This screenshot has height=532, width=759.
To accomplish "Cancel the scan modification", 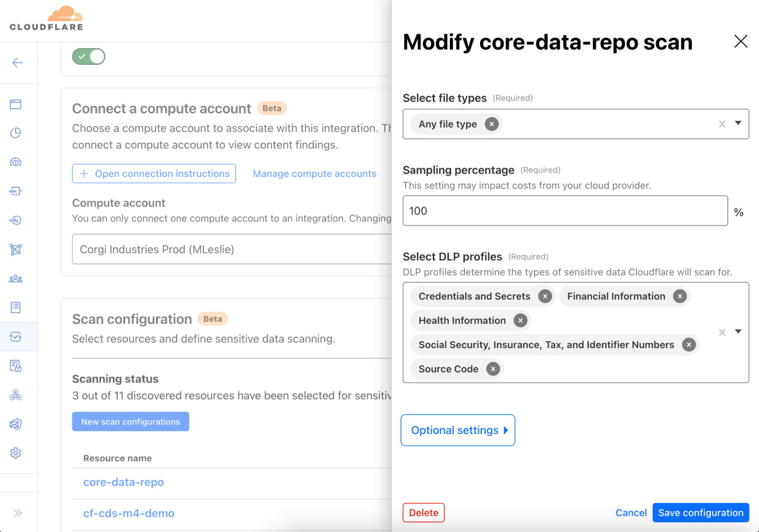I will coord(631,513).
